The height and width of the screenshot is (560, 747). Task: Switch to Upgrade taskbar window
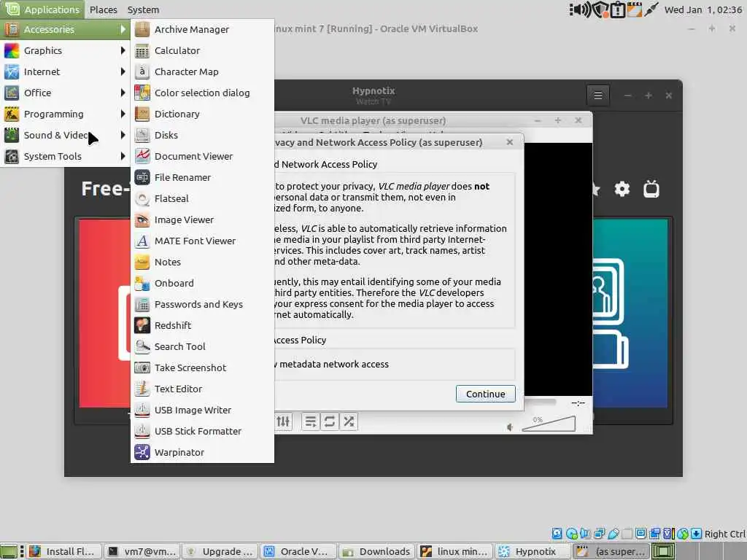click(x=220, y=551)
